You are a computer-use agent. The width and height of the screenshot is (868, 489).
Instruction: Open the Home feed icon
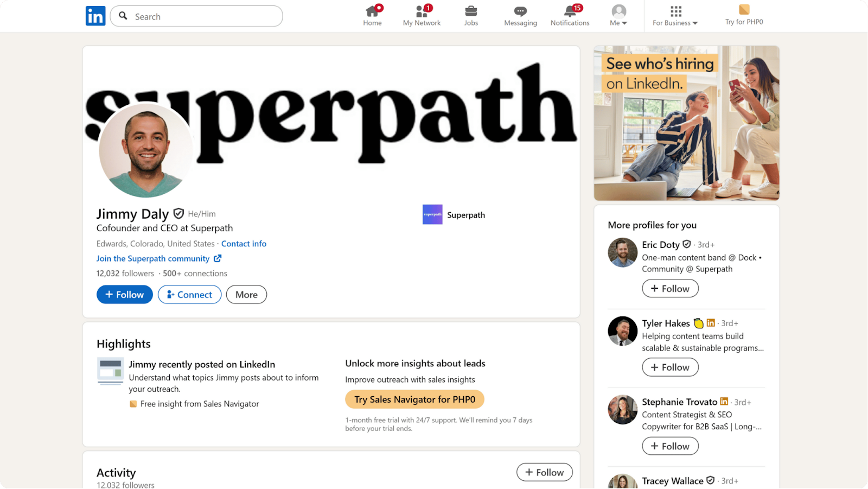click(372, 11)
